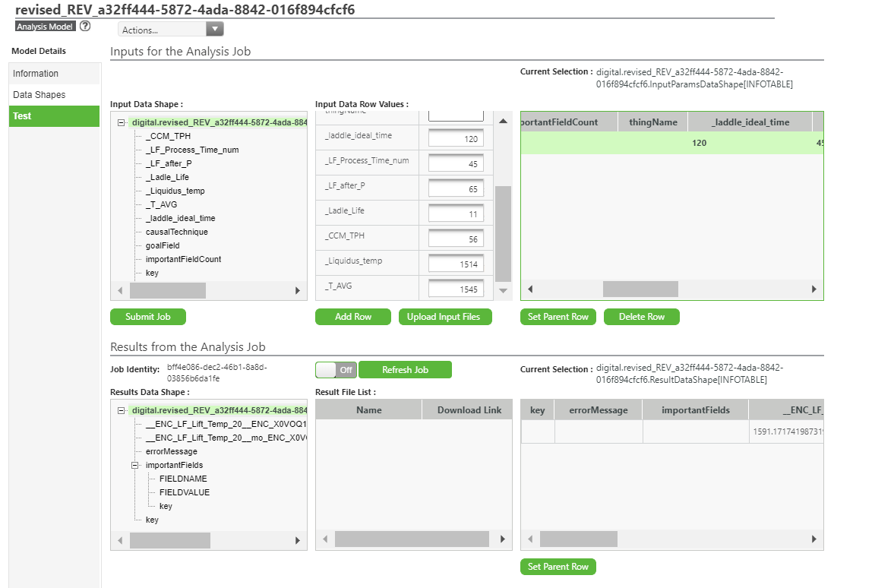This screenshot has width=894, height=588.
Task: Click Set Parent Row below the results table
Action: pos(558,566)
